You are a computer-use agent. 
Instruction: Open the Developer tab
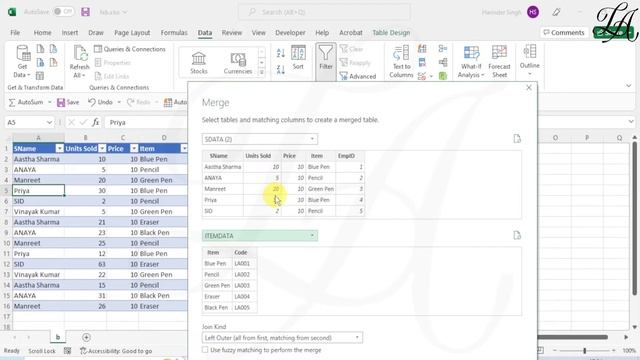click(290, 33)
